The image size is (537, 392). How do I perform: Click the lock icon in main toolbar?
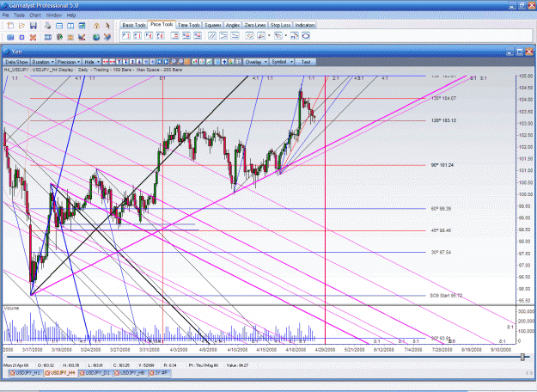96,26
